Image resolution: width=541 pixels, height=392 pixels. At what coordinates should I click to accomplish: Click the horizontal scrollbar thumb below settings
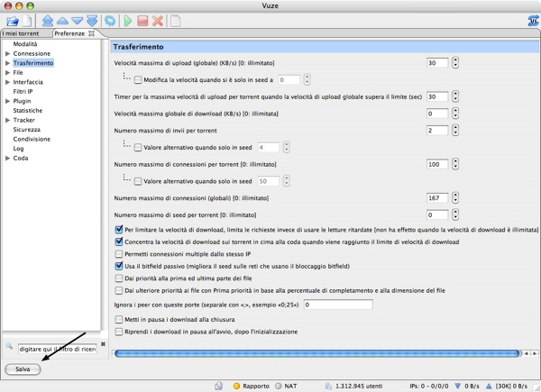tap(317, 354)
